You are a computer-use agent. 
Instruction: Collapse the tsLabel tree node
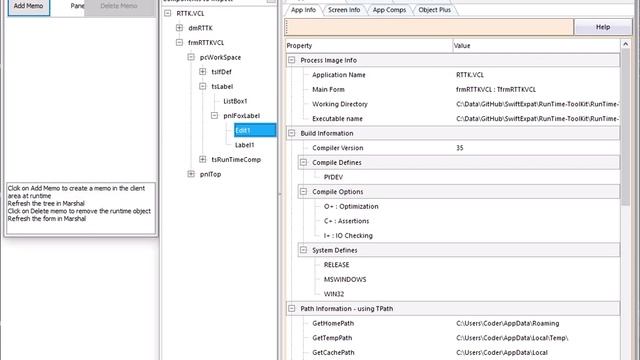click(x=203, y=87)
